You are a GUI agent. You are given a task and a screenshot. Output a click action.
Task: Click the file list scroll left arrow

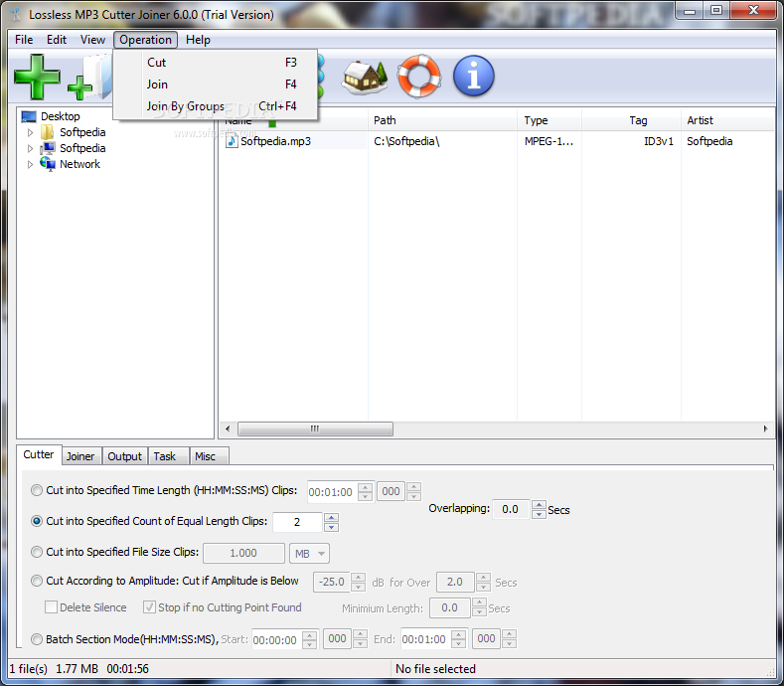[x=228, y=429]
